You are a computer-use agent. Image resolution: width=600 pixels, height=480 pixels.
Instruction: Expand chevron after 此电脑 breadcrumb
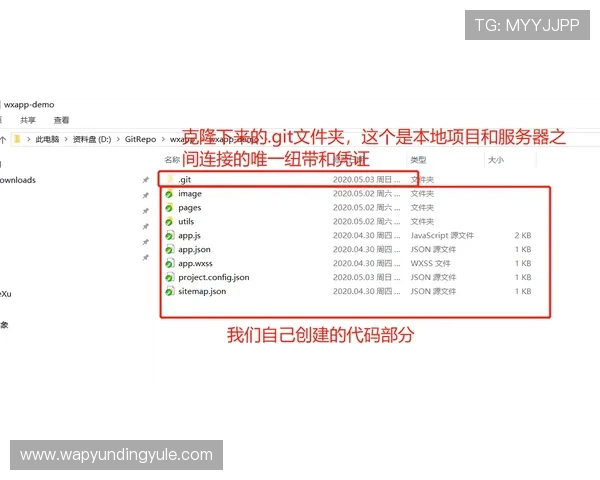[66, 139]
